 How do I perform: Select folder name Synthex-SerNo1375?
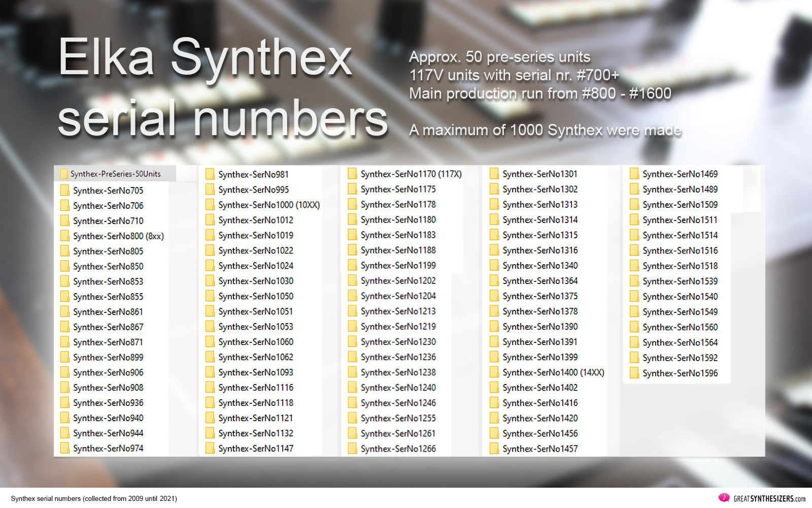point(540,296)
